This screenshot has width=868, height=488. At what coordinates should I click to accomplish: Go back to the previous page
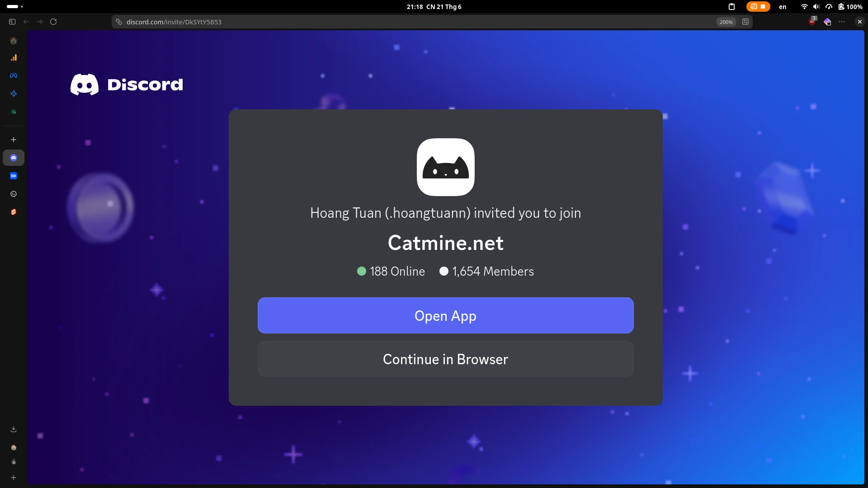point(26,22)
